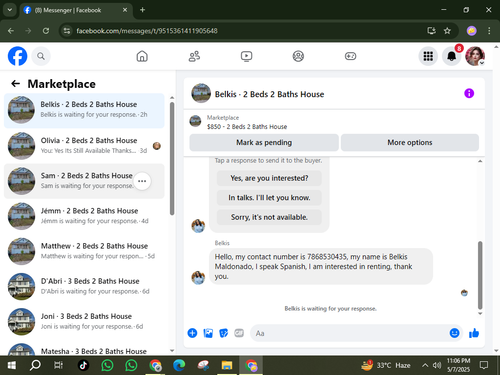Open more actions plus icon in composer
The height and width of the screenshot is (375, 500).
pos(192,333)
